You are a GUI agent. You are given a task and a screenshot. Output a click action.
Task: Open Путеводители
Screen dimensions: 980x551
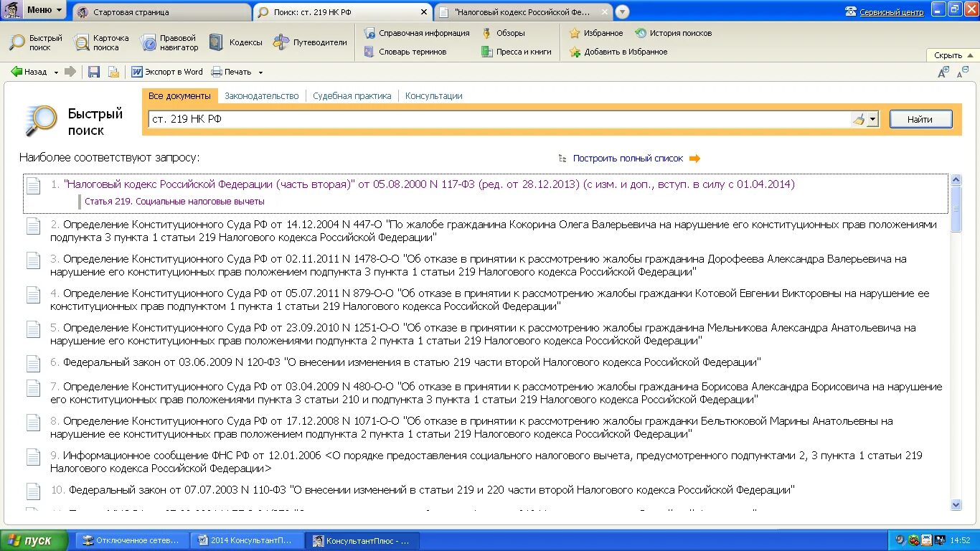310,42
